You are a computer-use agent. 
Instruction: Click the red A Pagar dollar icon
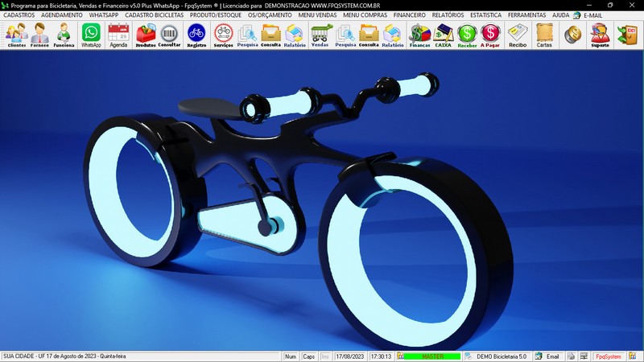coord(490,35)
